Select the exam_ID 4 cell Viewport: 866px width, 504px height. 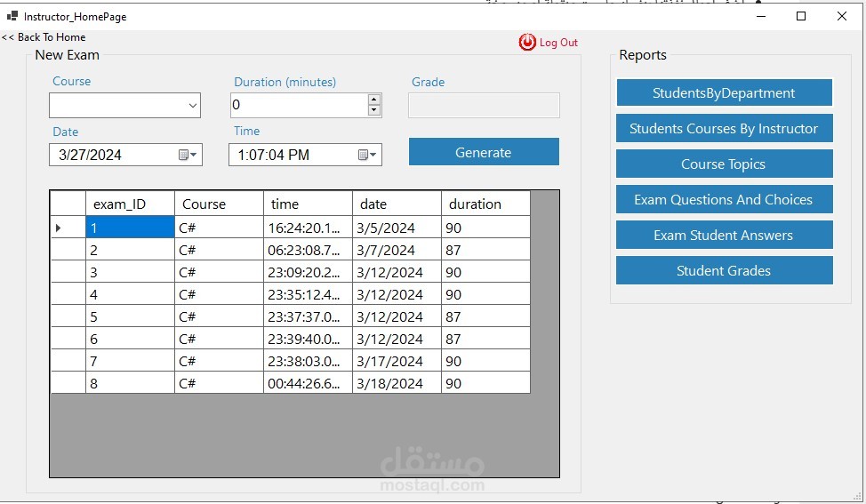point(131,293)
